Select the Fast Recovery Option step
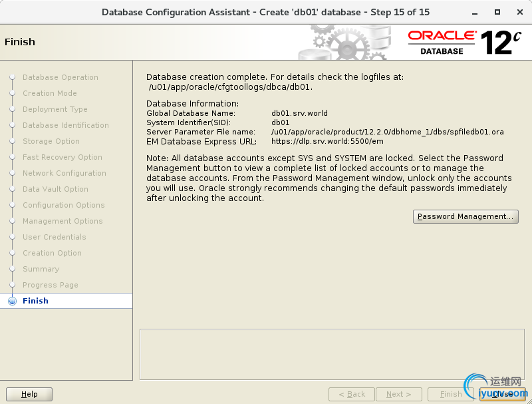This screenshot has height=404, width=532. [63, 157]
